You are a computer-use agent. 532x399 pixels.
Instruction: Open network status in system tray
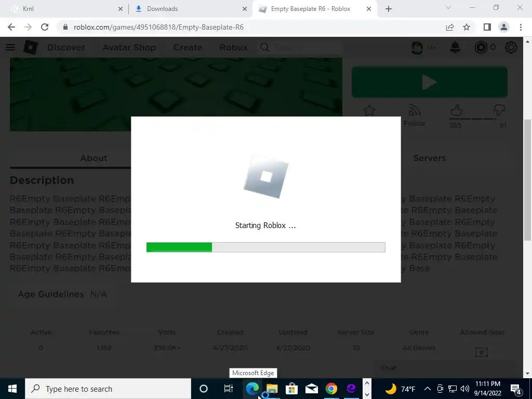[453, 389]
